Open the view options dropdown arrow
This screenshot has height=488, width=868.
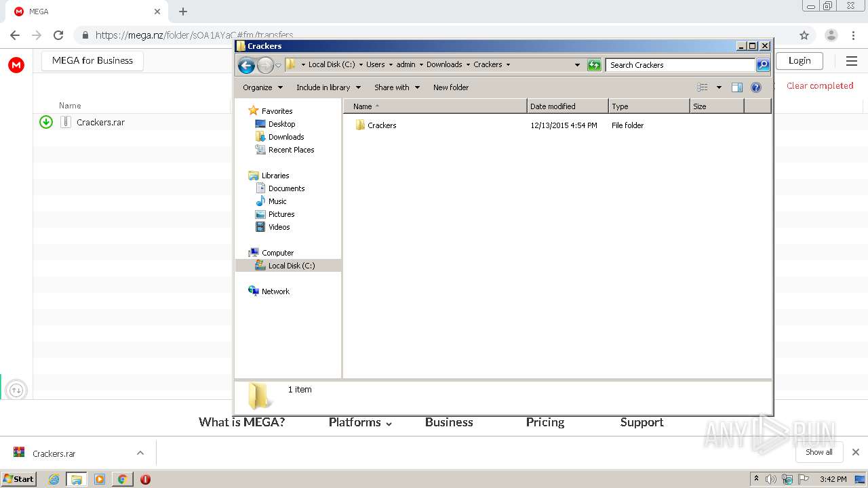point(719,87)
